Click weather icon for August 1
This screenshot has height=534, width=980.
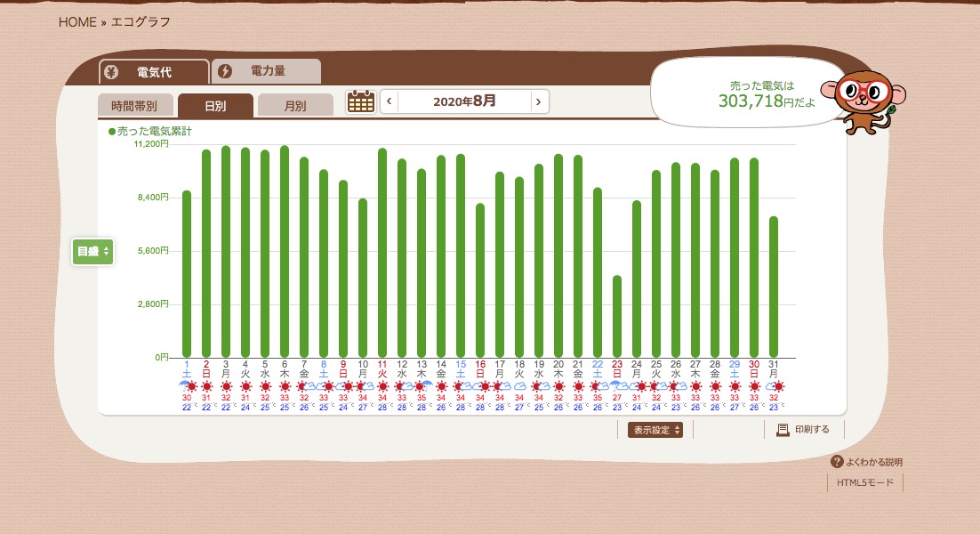point(188,386)
